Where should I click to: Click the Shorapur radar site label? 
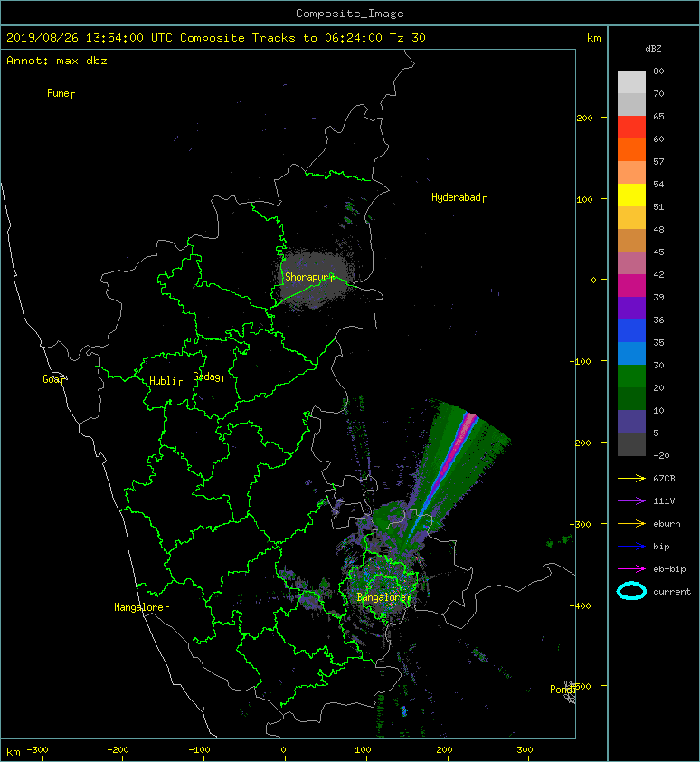(307, 277)
